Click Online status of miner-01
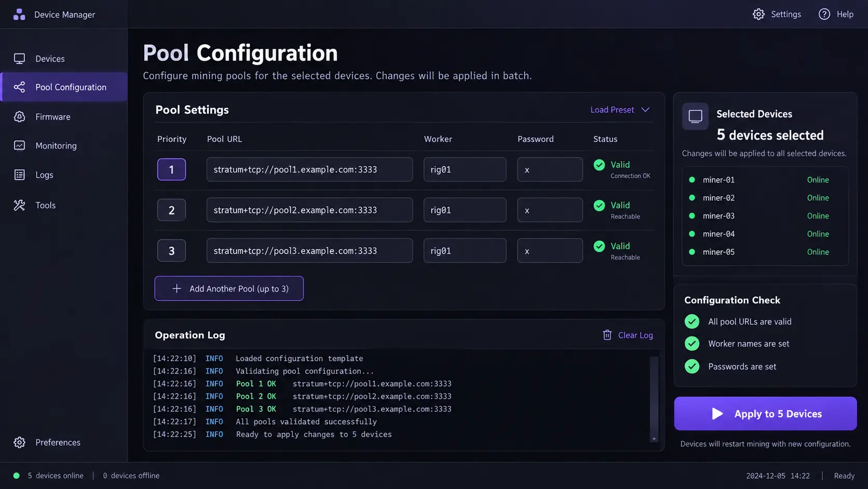 (x=818, y=180)
